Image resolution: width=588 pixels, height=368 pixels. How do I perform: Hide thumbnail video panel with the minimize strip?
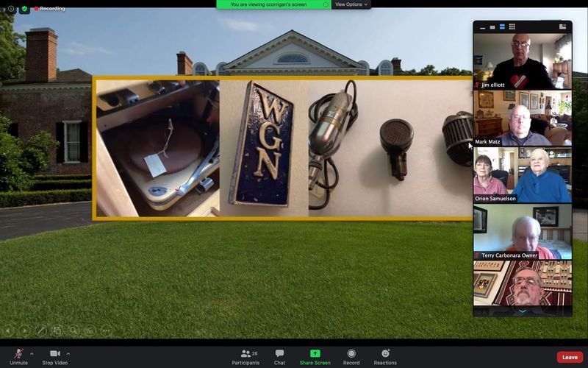click(483, 27)
